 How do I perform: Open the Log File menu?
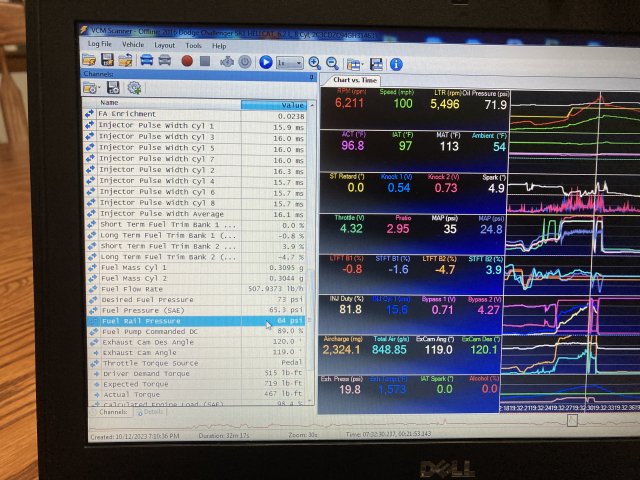click(99, 45)
